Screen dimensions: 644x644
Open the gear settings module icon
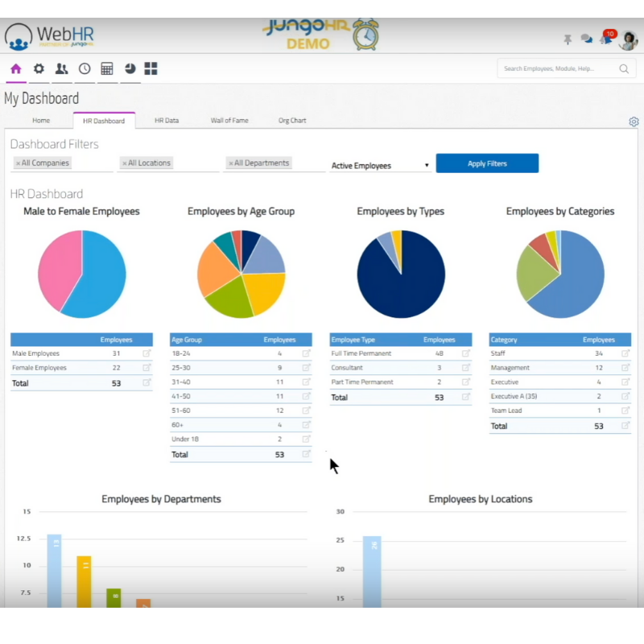pos(39,68)
